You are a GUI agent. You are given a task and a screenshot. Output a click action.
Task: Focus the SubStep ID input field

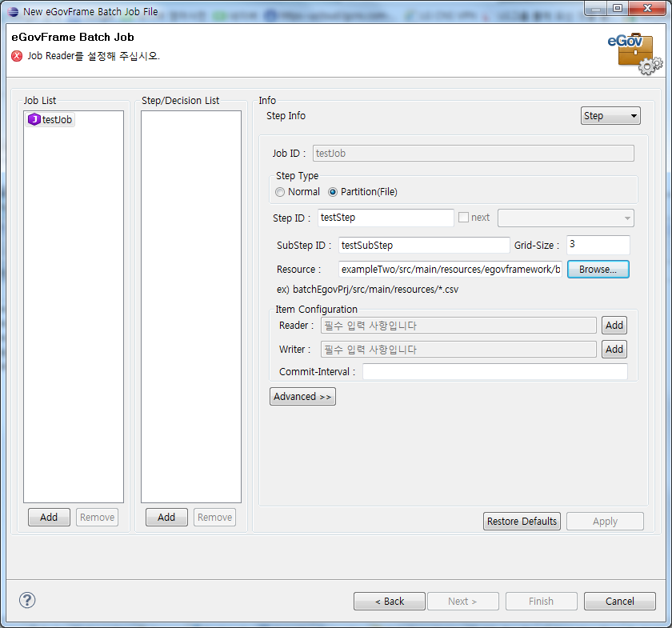click(x=424, y=245)
